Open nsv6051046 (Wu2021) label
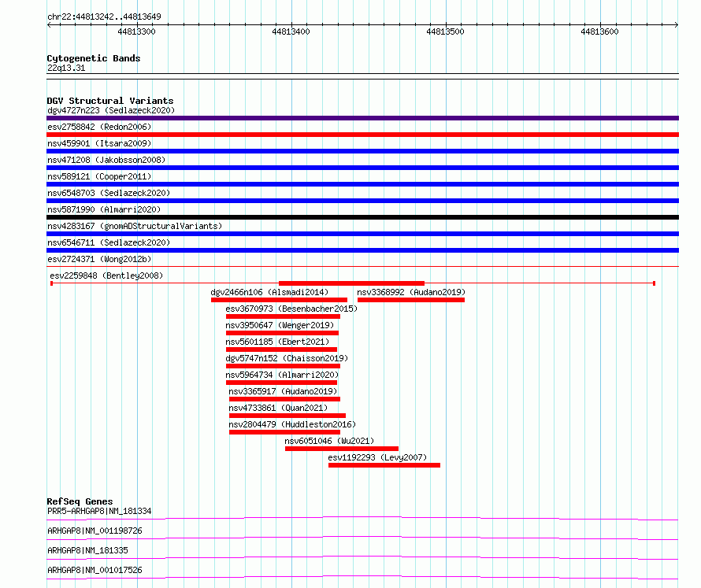Image resolution: width=701 pixels, height=588 pixels. pyautogui.click(x=329, y=441)
